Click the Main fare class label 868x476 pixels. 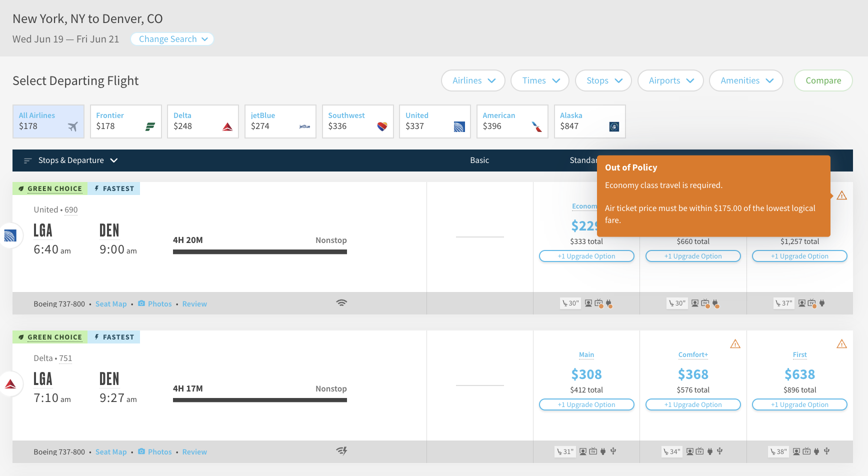(x=586, y=355)
